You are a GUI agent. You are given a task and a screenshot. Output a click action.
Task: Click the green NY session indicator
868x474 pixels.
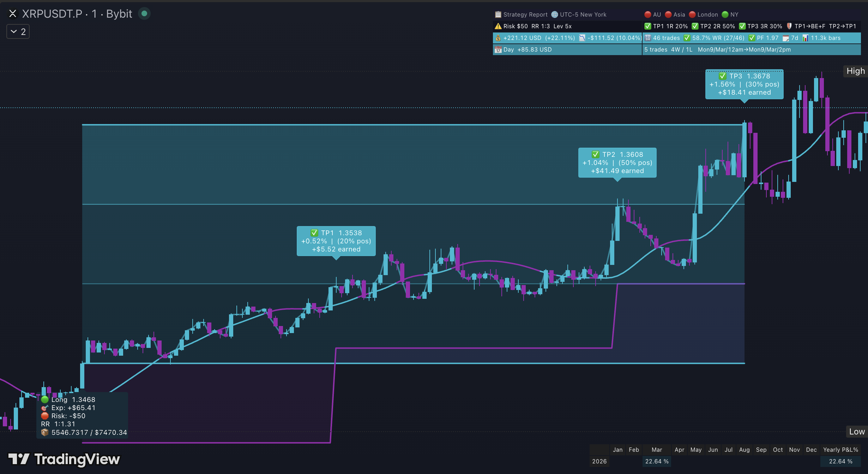pos(725,14)
